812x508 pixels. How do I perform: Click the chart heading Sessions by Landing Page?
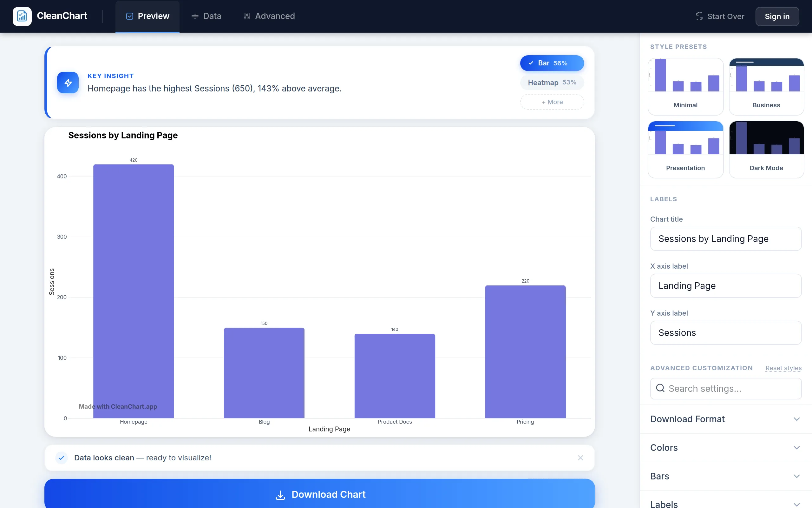click(123, 135)
